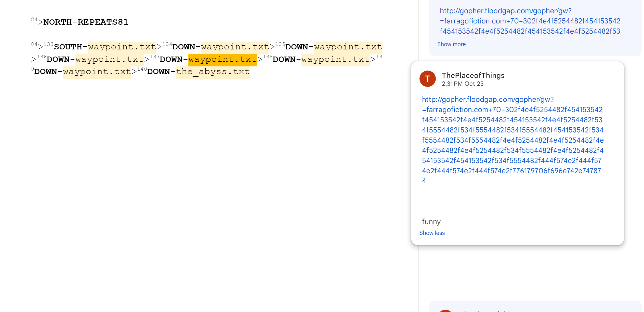Expand top comment with Show more
This screenshot has width=644, height=312.
pos(451,44)
